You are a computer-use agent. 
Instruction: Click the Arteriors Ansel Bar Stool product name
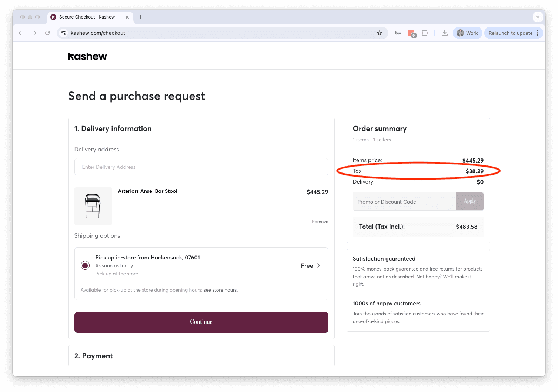tap(147, 191)
